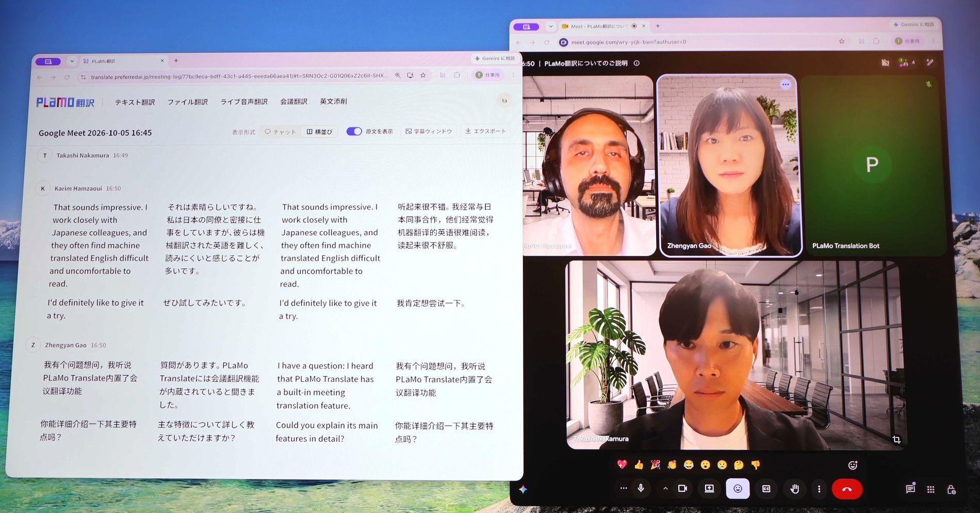The height and width of the screenshot is (513, 980).
Task: Mute the microphone in Google Meet
Action: pyautogui.click(x=641, y=488)
